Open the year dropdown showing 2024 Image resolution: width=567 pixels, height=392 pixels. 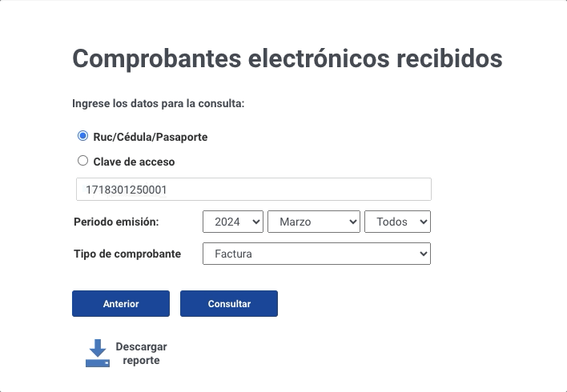click(x=233, y=222)
